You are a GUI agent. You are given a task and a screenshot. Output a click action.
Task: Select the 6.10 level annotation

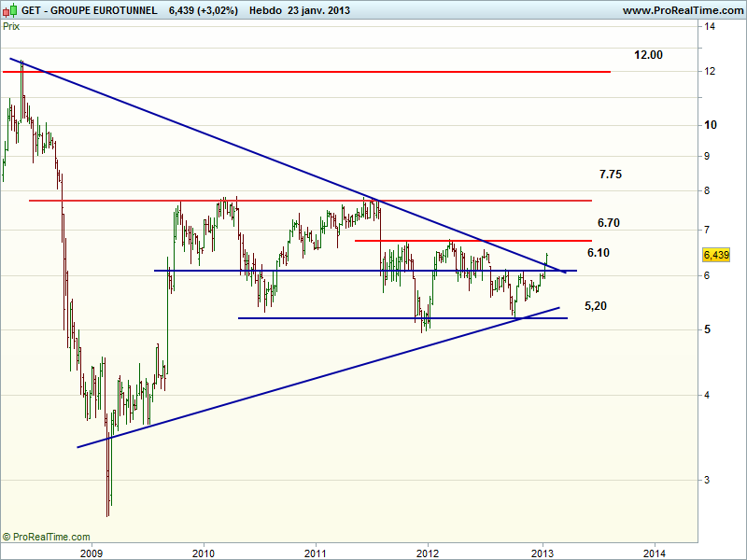click(x=599, y=253)
